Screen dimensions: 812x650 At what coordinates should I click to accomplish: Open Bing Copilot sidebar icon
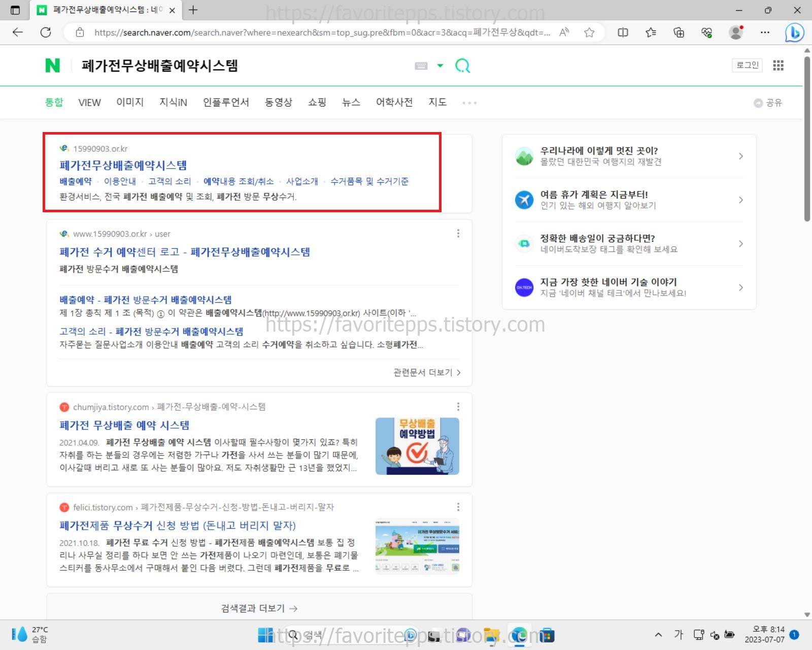tap(794, 32)
